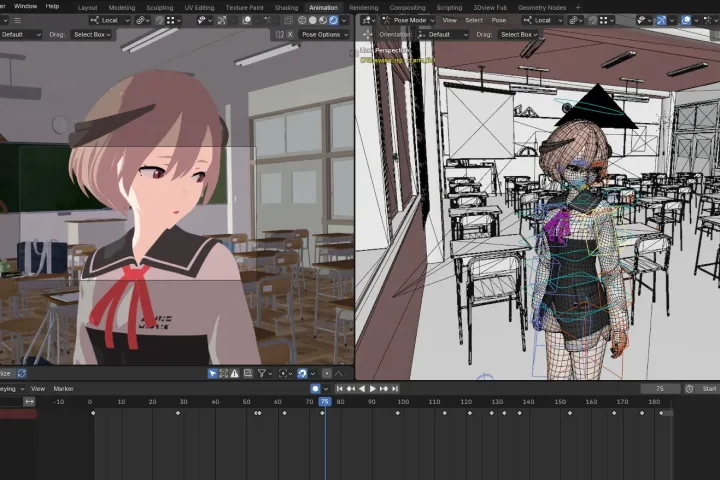Toggle overlays in right viewport
This screenshot has width=720, height=480.
tap(686, 20)
